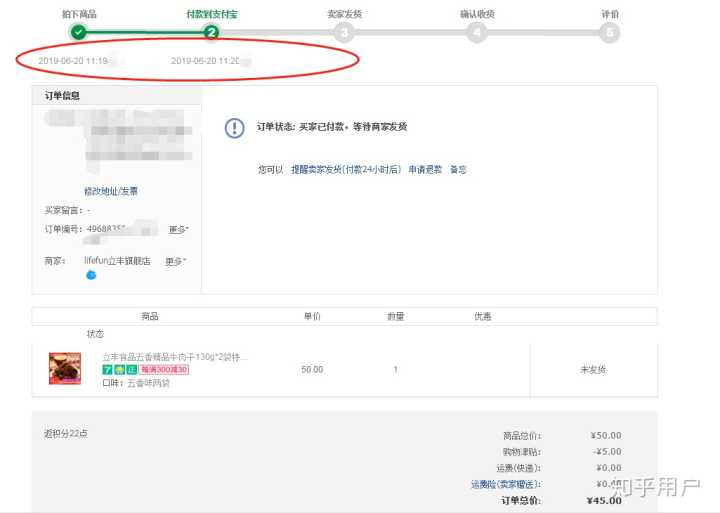Click the completed step 1 checkmark circle
Screen dimensions: 720x513
coord(78,32)
